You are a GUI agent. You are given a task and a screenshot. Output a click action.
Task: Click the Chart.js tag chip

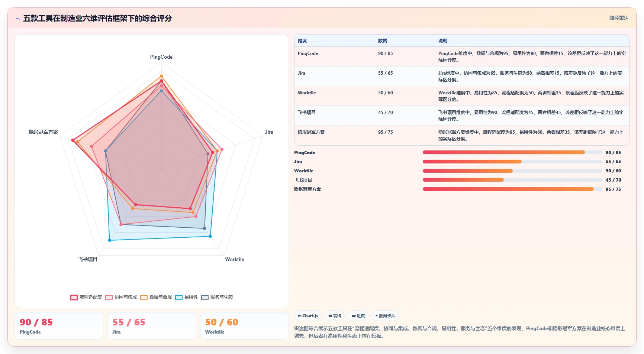pyautogui.click(x=308, y=316)
